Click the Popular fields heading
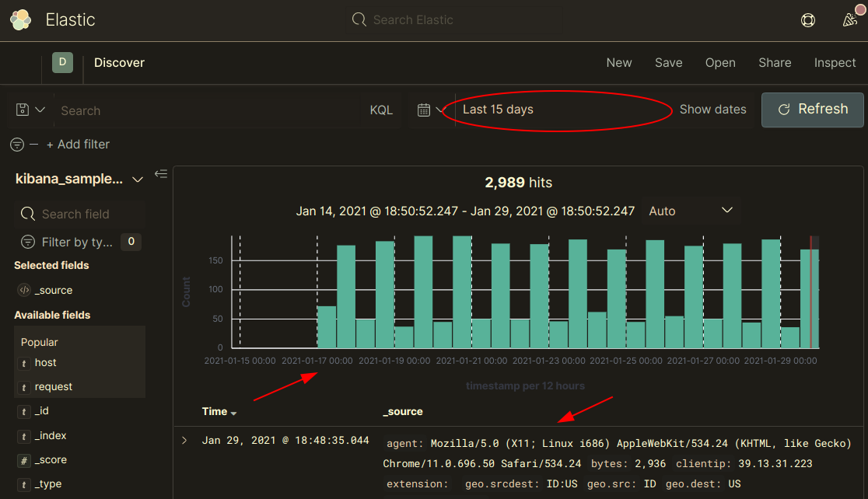 point(40,343)
